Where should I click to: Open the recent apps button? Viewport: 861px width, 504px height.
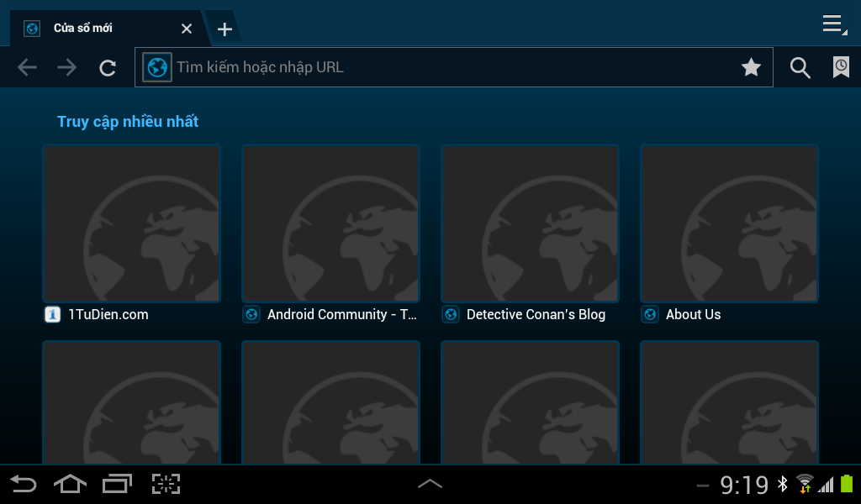(x=117, y=484)
